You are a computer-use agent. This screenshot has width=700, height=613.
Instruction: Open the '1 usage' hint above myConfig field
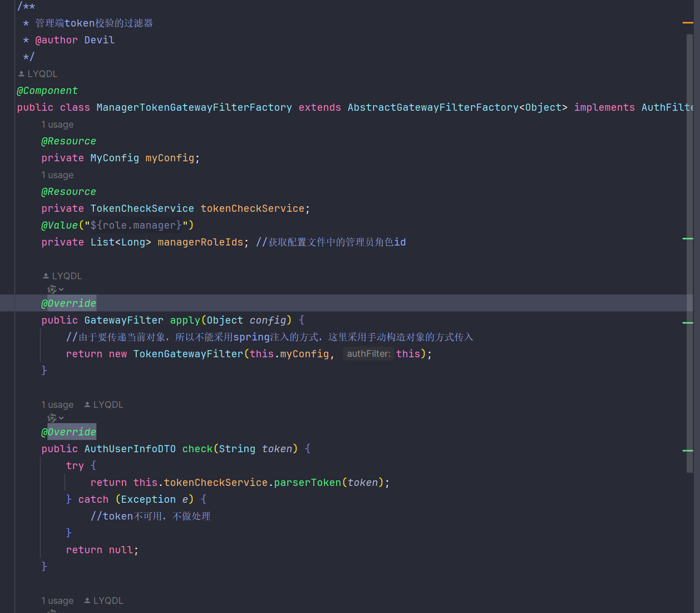[x=57, y=125]
